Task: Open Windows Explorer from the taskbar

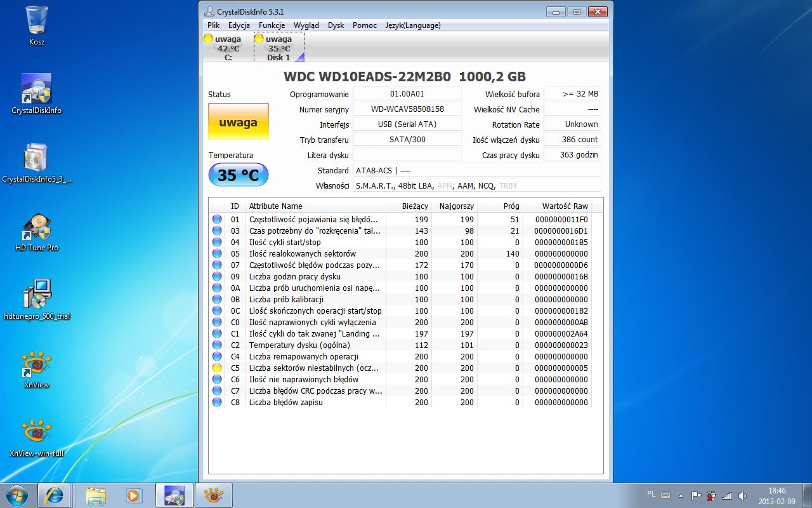Action: coord(96,495)
